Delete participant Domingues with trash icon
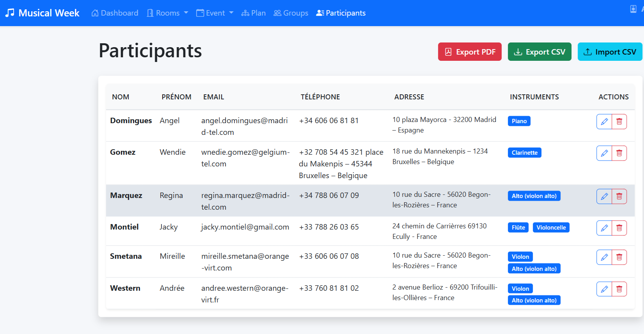The width and height of the screenshot is (644, 334). pyautogui.click(x=619, y=122)
